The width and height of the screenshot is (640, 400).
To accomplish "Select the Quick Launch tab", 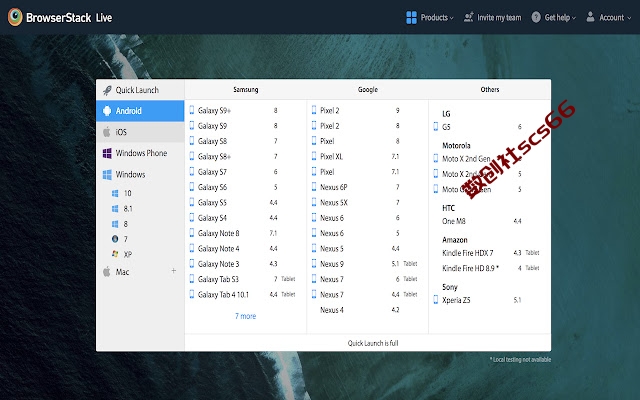I will pyautogui.click(x=140, y=90).
